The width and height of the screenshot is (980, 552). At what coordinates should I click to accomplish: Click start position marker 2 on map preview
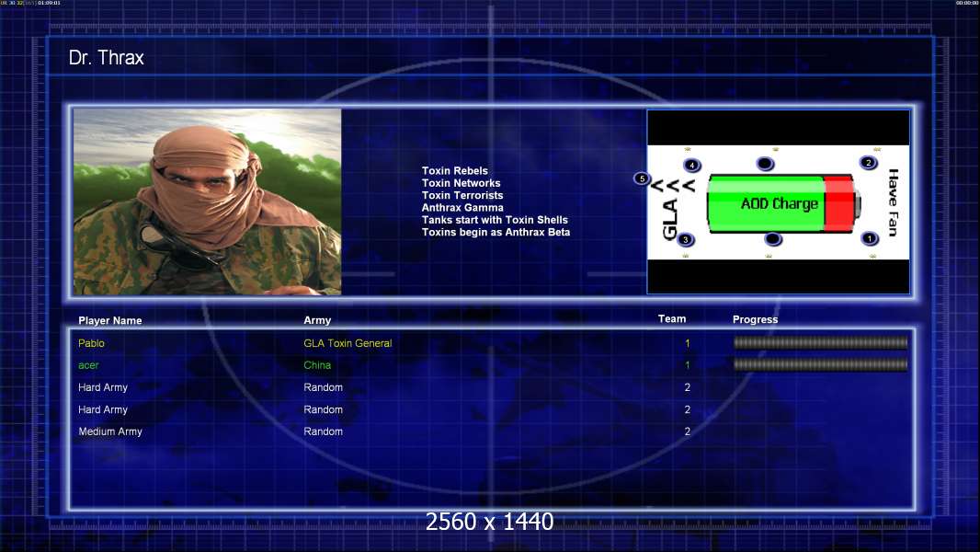coord(868,163)
